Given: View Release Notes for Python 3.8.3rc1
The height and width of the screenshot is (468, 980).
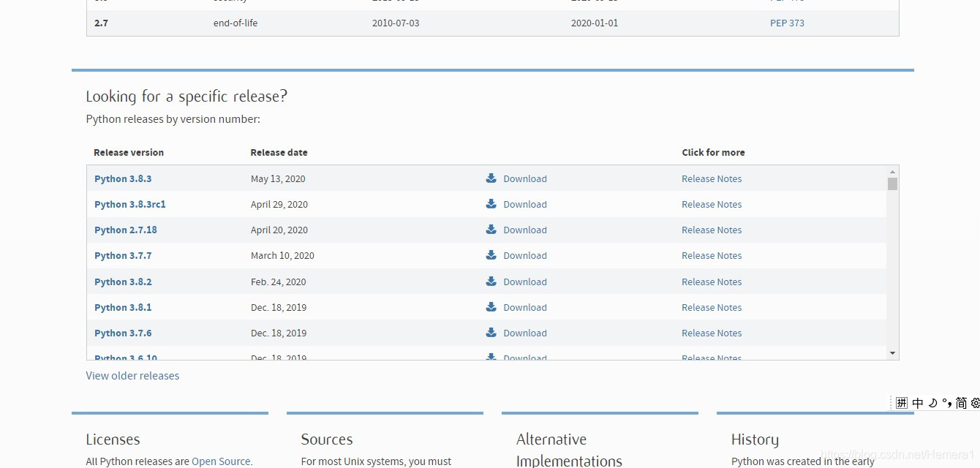Looking at the screenshot, I should (x=712, y=204).
